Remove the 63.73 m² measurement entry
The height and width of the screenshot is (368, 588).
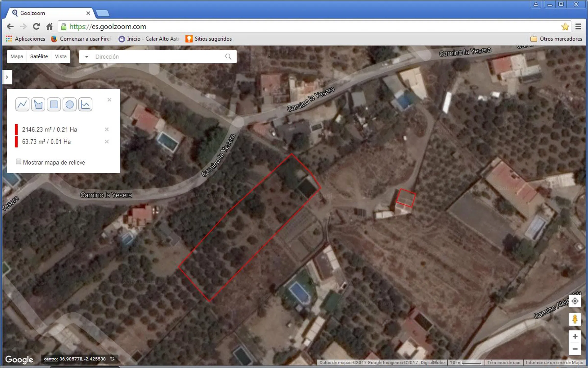[107, 142]
